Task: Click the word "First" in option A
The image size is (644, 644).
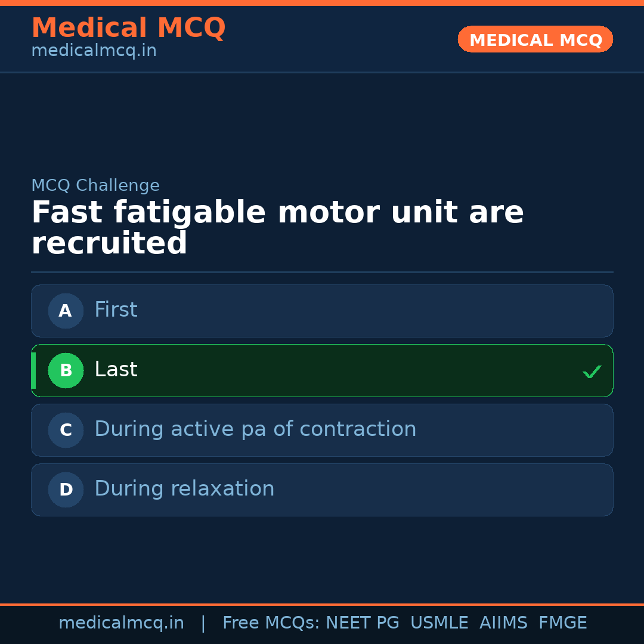Action: 116,310
